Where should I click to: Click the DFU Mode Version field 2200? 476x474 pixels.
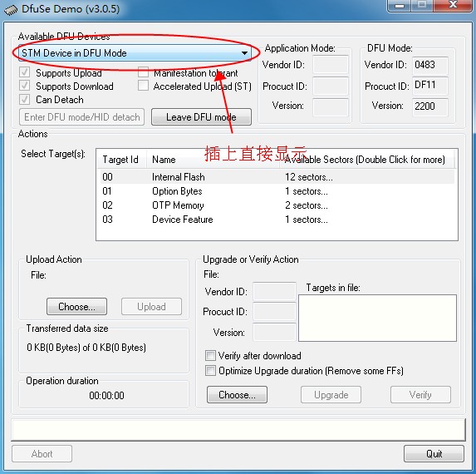tap(429, 106)
